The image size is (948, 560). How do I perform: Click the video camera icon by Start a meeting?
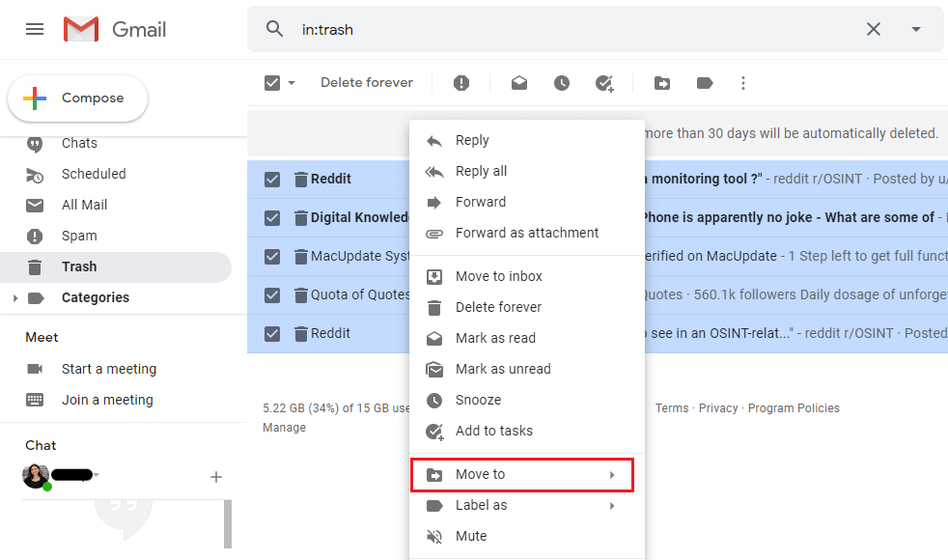[x=35, y=369]
